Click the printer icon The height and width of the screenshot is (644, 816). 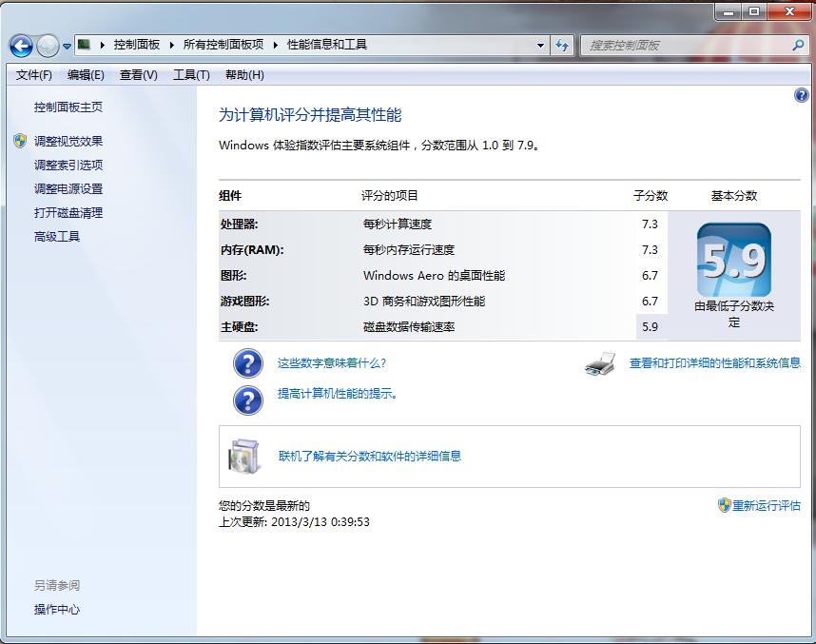point(600,364)
